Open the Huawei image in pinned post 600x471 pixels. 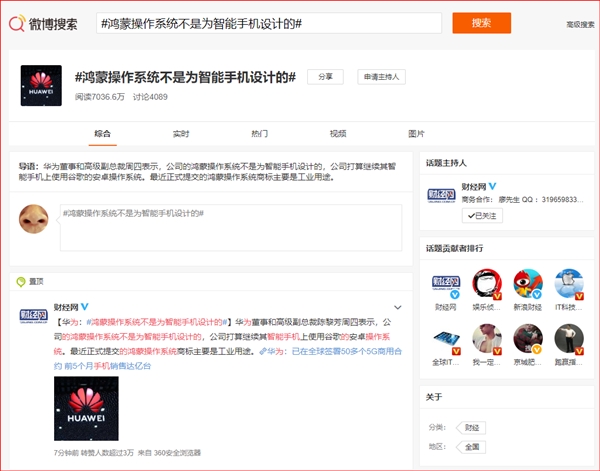pyautogui.click(x=86, y=408)
